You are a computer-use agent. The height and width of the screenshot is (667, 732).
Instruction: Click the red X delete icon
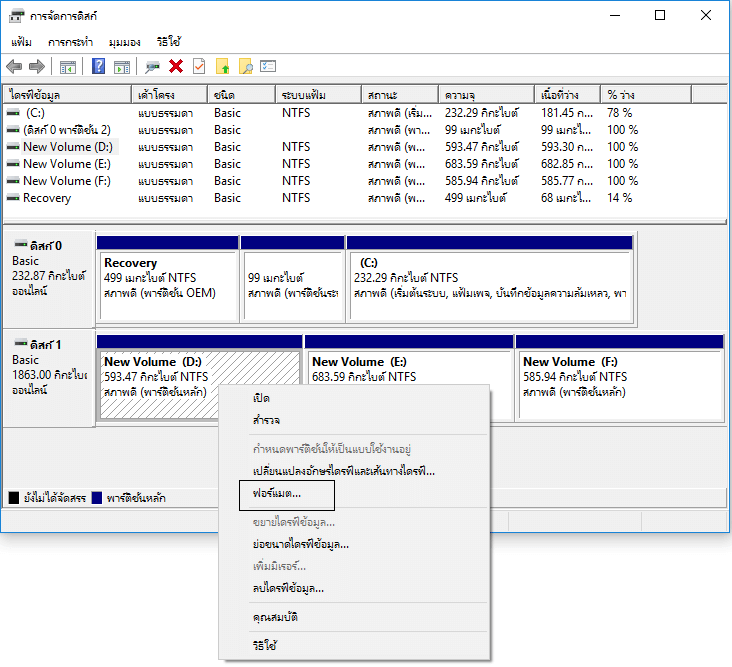[176, 67]
